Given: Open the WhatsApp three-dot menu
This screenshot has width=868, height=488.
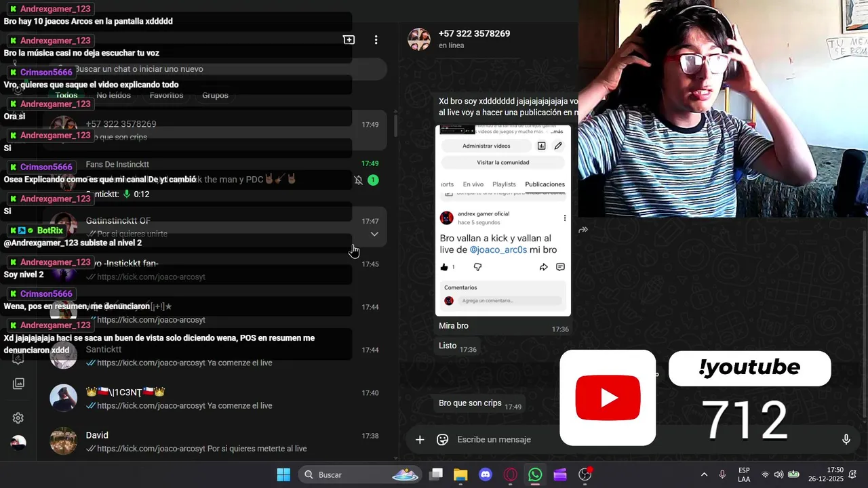Looking at the screenshot, I should point(376,40).
